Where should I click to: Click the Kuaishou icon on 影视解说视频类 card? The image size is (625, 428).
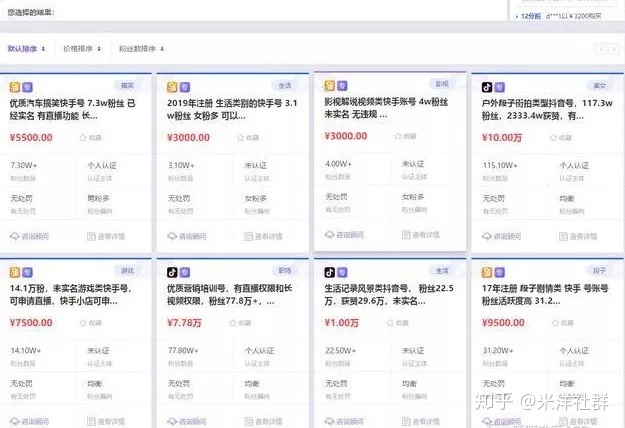point(330,86)
